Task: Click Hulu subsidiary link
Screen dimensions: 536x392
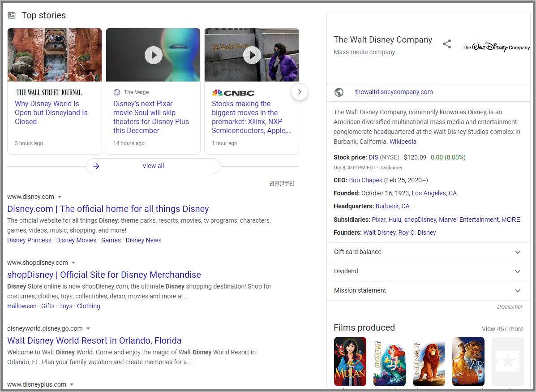Action: (x=394, y=220)
